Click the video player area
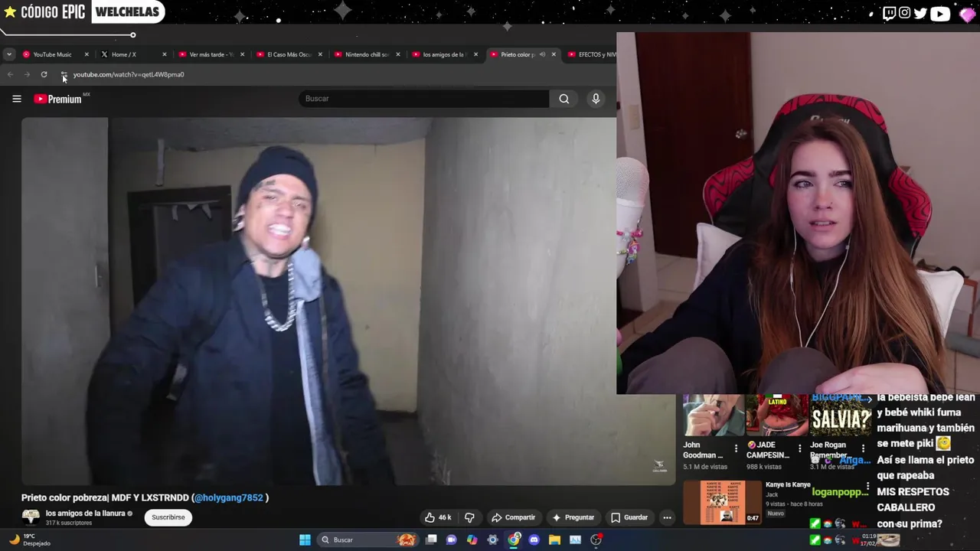The height and width of the screenshot is (551, 980). [x=348, y=301]
